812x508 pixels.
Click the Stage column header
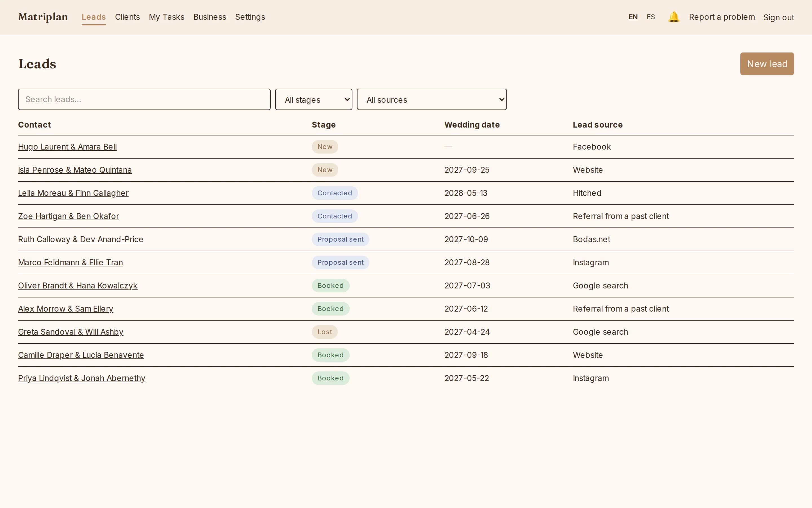323,125
